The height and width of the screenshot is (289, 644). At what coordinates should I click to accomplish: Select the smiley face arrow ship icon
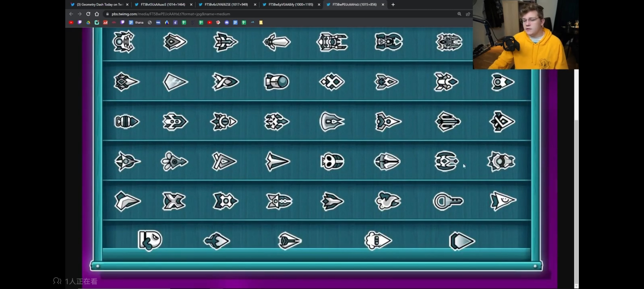click(503, 201)
